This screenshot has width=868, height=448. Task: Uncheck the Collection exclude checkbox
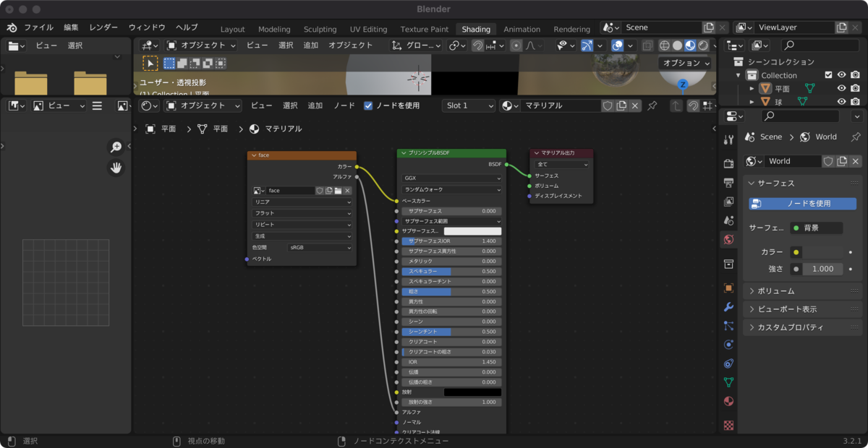[828, 75]
